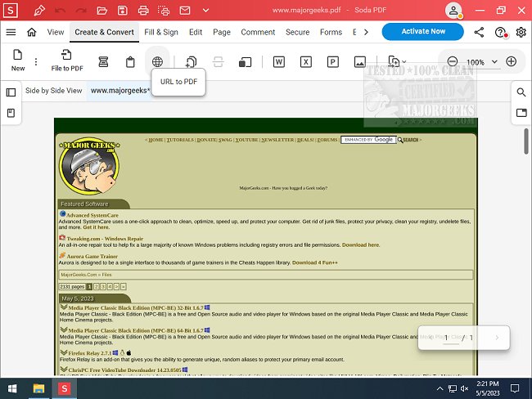Click the Aurora Game Trainer link
Image resolution: width=532 pixels, height=399 pixels.
click(92, 256)
